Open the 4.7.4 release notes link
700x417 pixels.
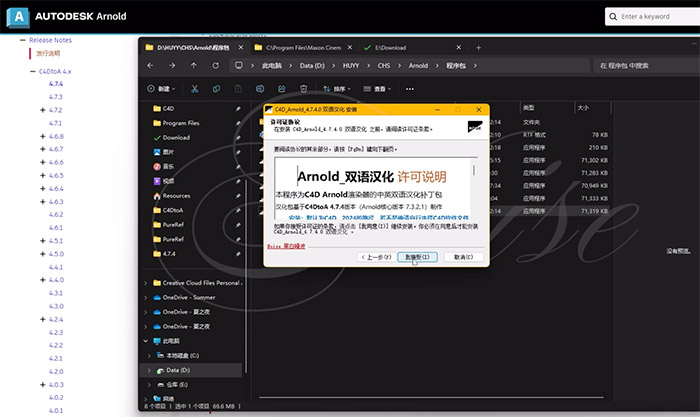click(56, 84)
